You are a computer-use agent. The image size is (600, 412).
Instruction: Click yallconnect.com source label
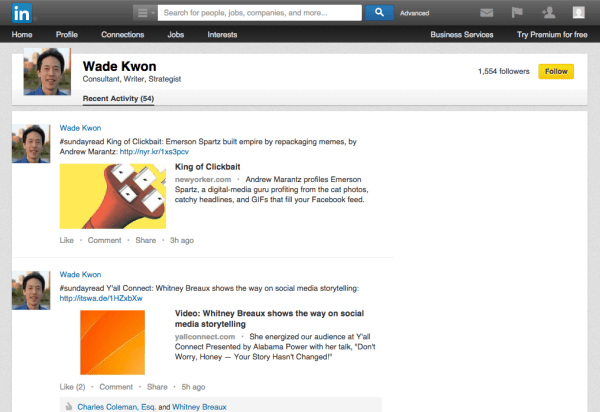coord(205,337)
